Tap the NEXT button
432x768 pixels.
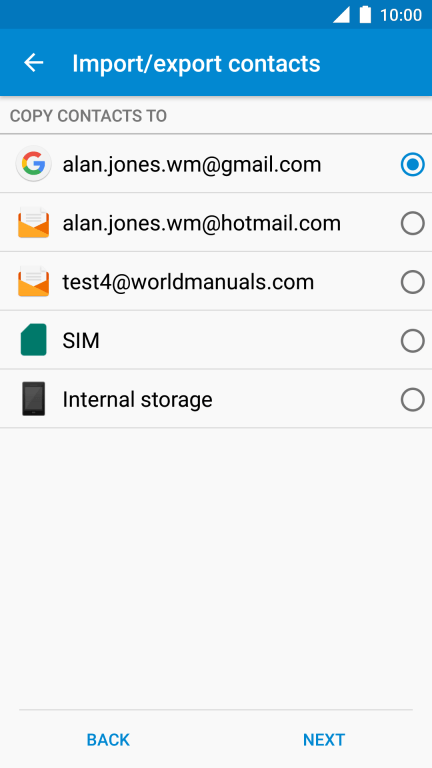coord(324,740)
